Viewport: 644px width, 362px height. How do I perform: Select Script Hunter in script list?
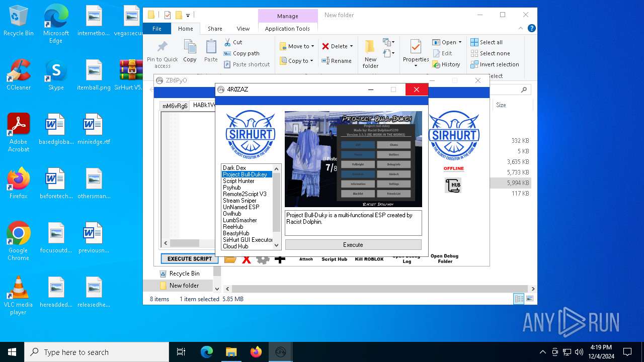tap(238, 181)
